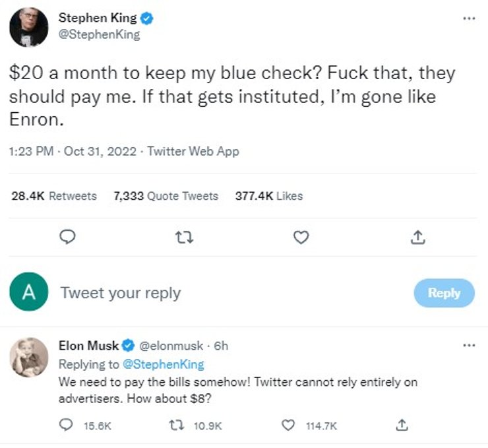This screenshot has width=488, height=448.
Task: Like Stephen King's tweet
Action: (x=301, y=237)
